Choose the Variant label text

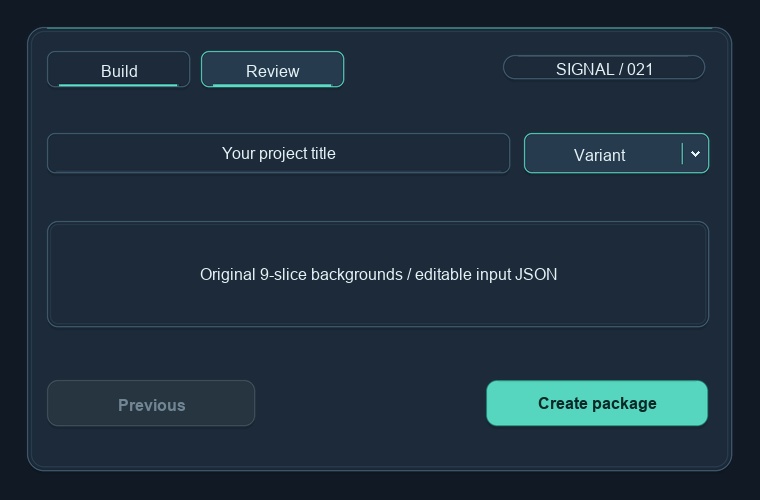(600, 156)
